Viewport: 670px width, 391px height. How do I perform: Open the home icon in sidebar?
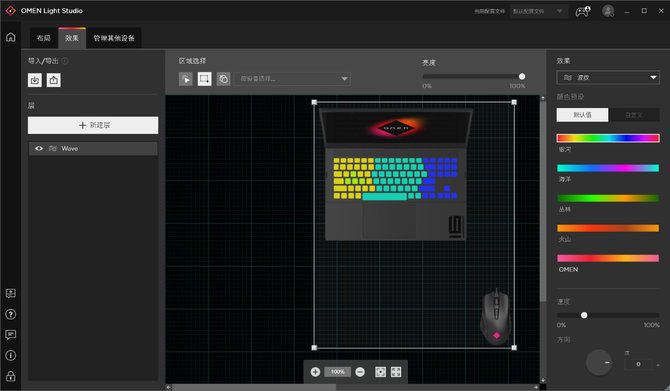(11, 37)
